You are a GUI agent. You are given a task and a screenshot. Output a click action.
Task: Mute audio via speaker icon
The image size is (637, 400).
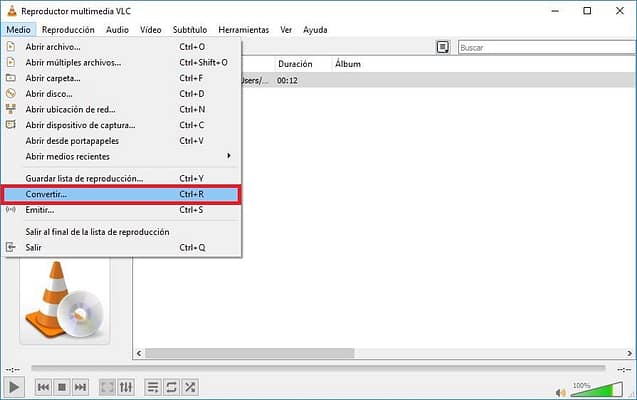coord(561,393)
